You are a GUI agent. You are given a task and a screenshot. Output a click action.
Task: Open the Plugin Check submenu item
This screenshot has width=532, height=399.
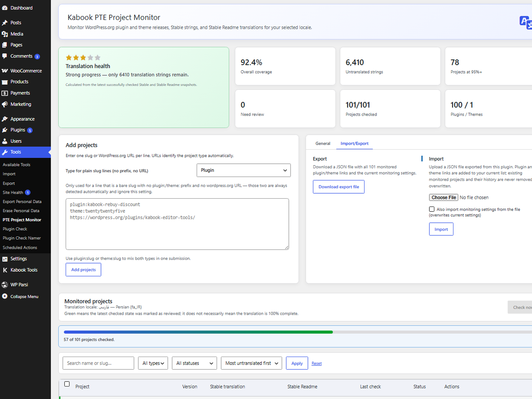point(15,229)
